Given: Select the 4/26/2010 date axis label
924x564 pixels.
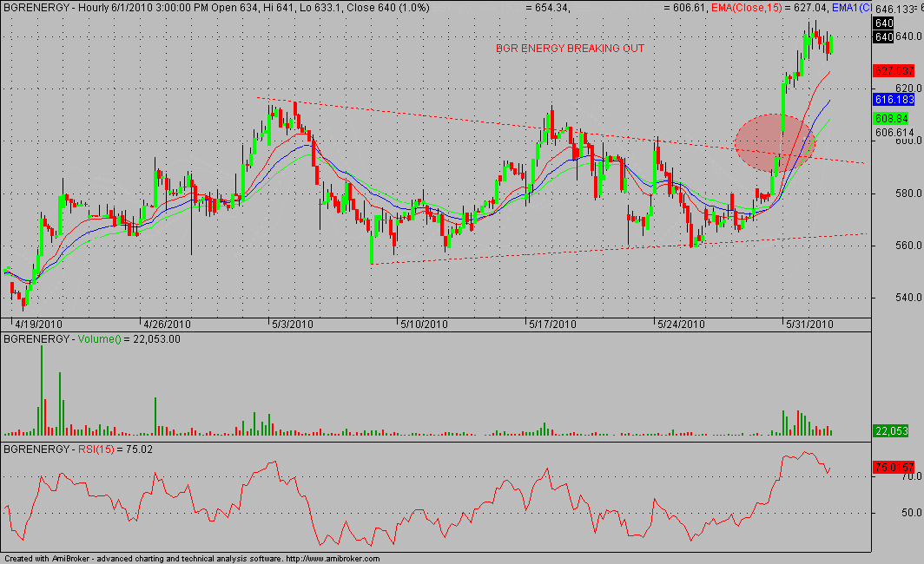Looking at the screenshot, I should coord(167,325).
